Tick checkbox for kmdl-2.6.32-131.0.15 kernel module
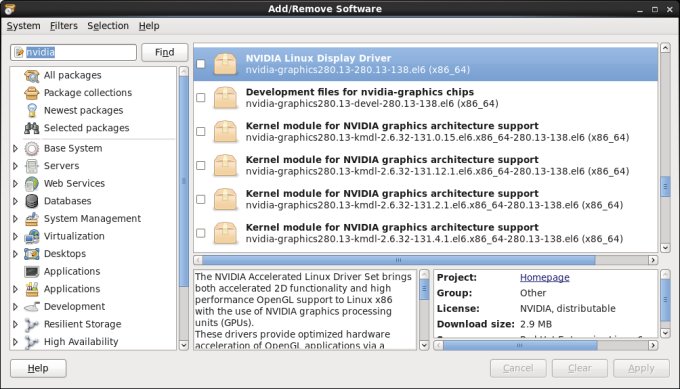 pyautogui.click(x=201, y=131)
